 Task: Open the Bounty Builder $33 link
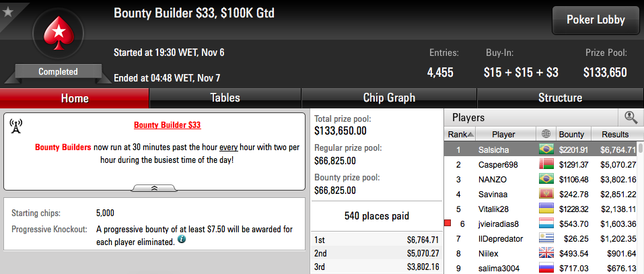point(167,125)
